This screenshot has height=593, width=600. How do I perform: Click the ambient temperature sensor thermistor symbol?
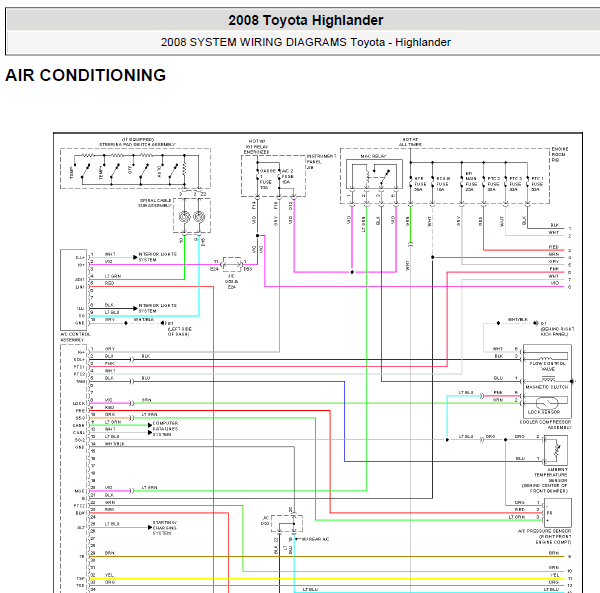coord(556,450)
